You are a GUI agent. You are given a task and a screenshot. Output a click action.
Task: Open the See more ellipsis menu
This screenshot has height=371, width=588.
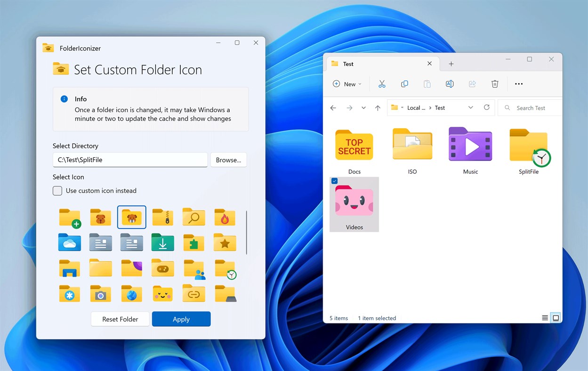coord(519,83)
